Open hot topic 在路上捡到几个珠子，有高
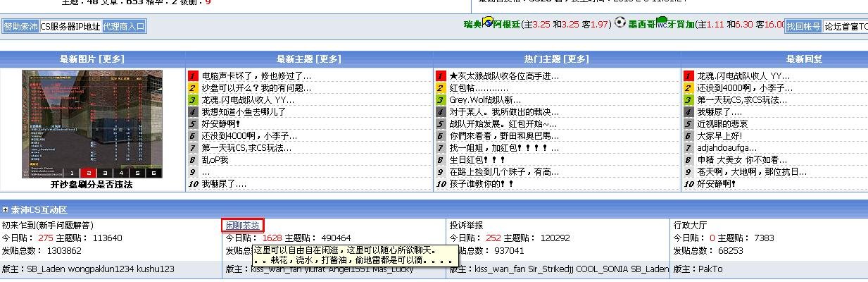Image resolution: width=868 pixels, height=282 pixels. [504, 172]
